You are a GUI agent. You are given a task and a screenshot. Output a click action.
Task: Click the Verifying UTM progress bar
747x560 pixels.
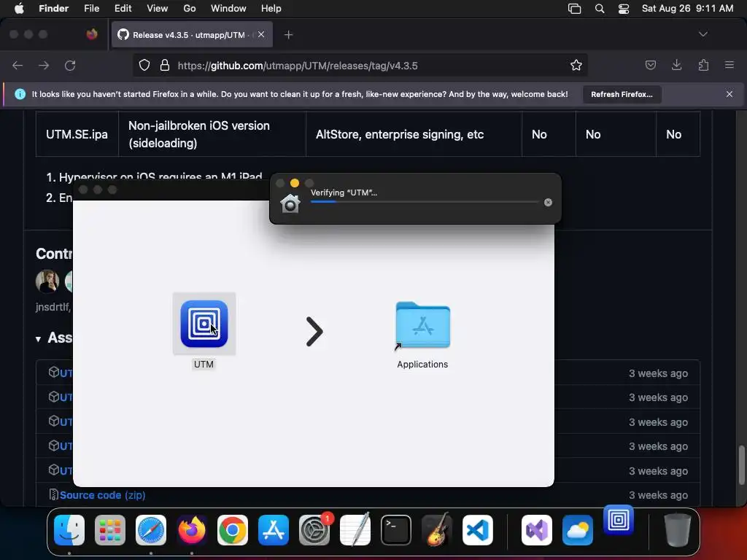click(x=424, y=202)
